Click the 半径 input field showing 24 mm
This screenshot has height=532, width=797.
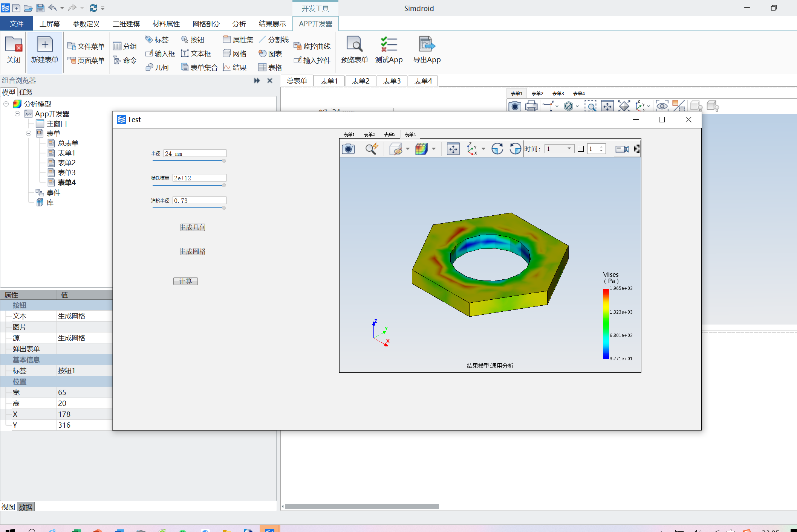coord(195,153)
